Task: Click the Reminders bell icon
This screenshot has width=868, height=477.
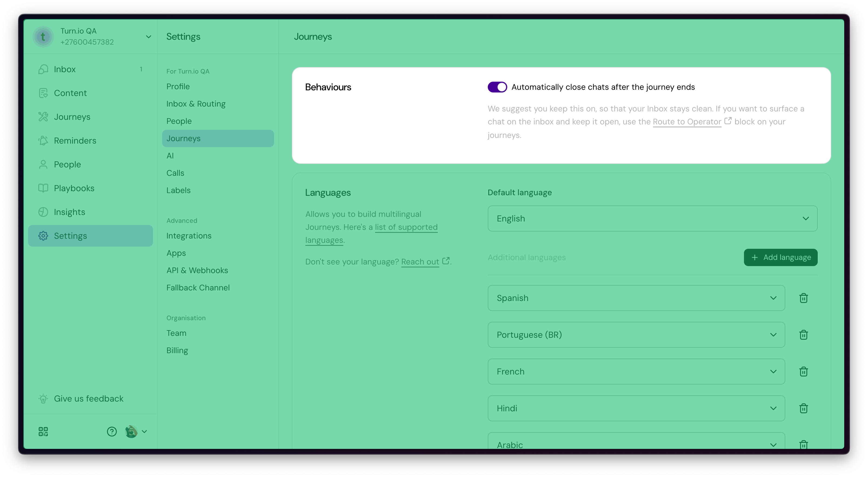Action: pyautogui.click(x=43, y=141)
